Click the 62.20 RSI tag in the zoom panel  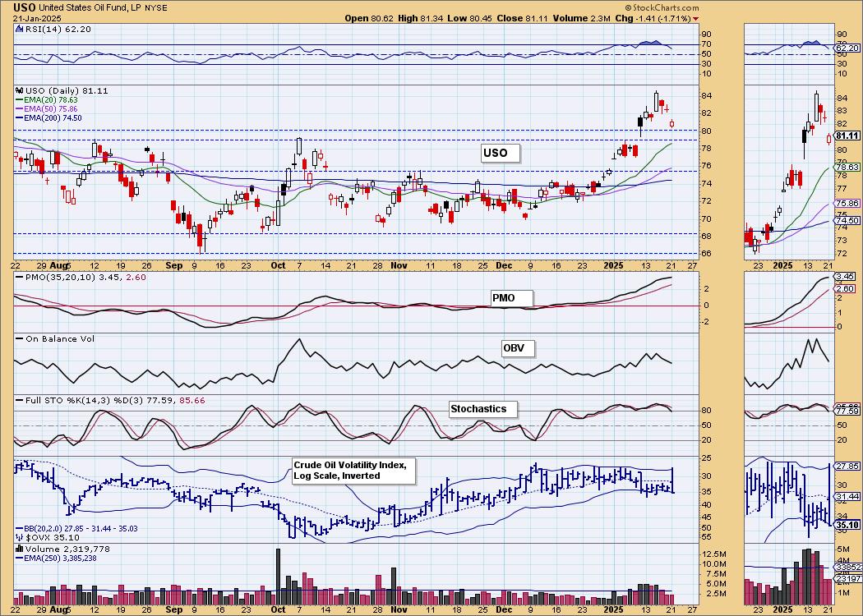click(847, 48)
